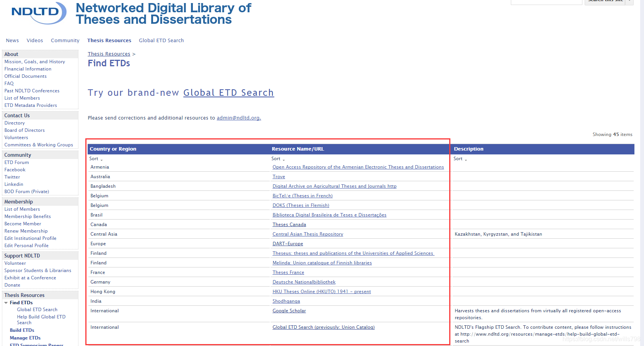Open Past NDLTD Conferences link
Screen dimensions: 644x346
[32, 91]
